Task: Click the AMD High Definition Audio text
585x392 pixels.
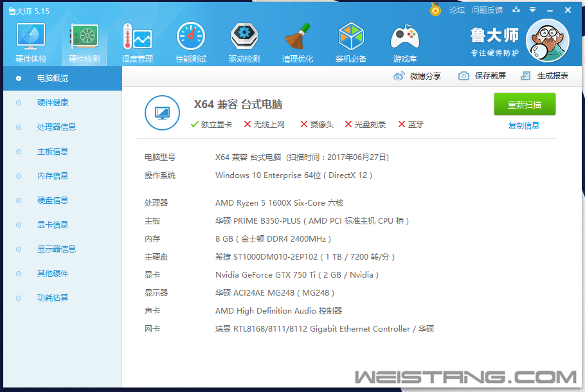Action: point(278,310)
